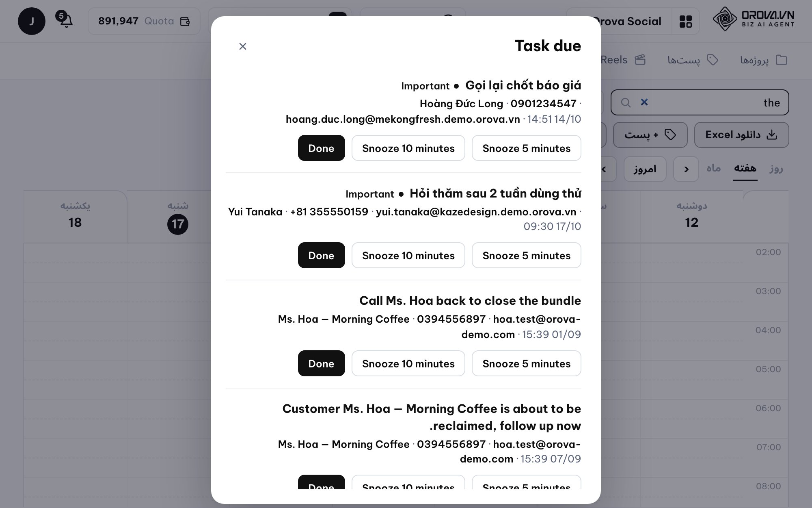Open the notifications bell

pyautogui.click(x=66, y=21)
